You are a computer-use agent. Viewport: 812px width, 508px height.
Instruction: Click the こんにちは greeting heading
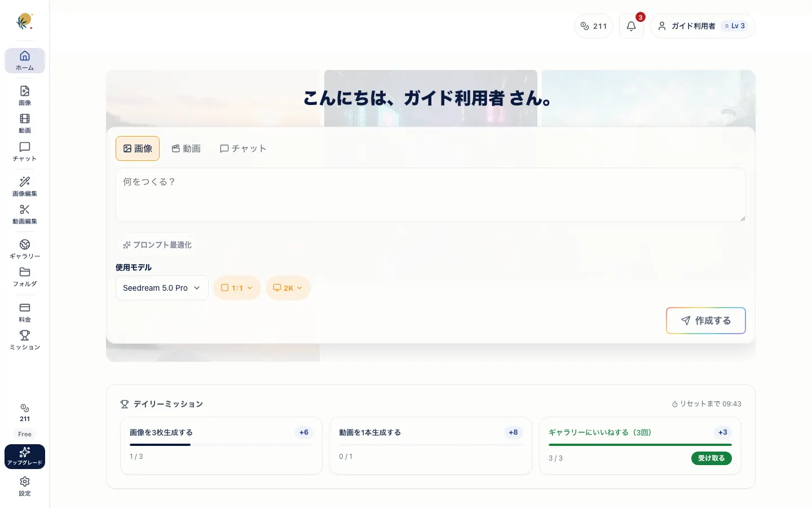428,98
